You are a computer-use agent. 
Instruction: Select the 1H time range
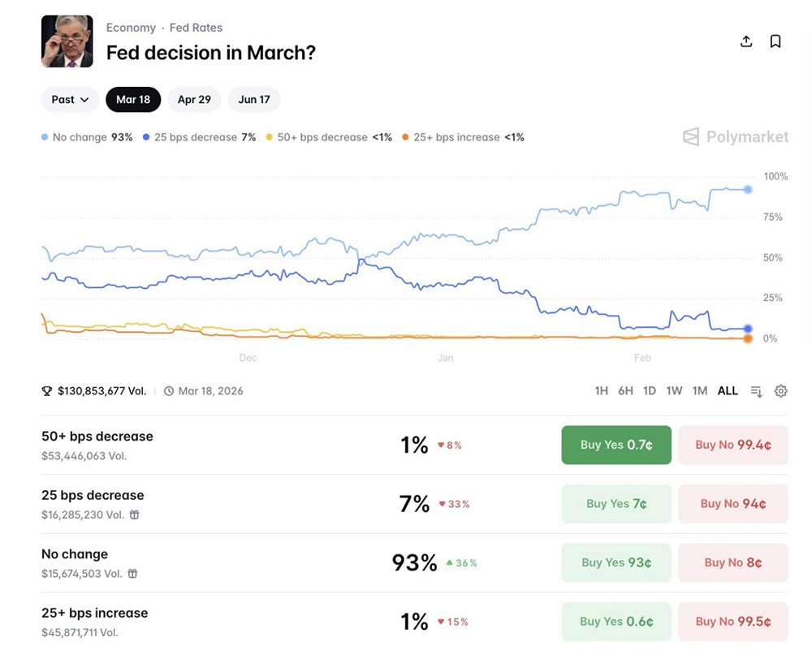(x=601, y=391)
